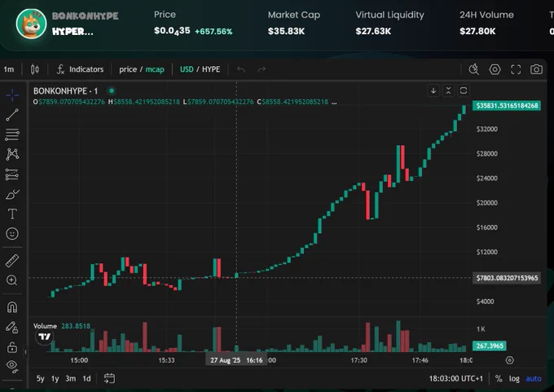Image resolution: width=554 pixels, height=392 pixels.
Task: Click the BONKONHYPE · 1 chart legend title
Action: (65, 90)
